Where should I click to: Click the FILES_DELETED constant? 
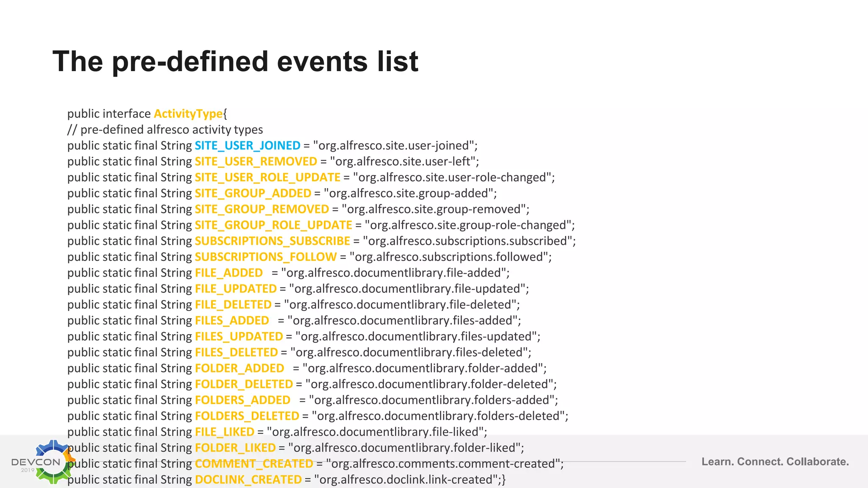[x=236, y=352]
